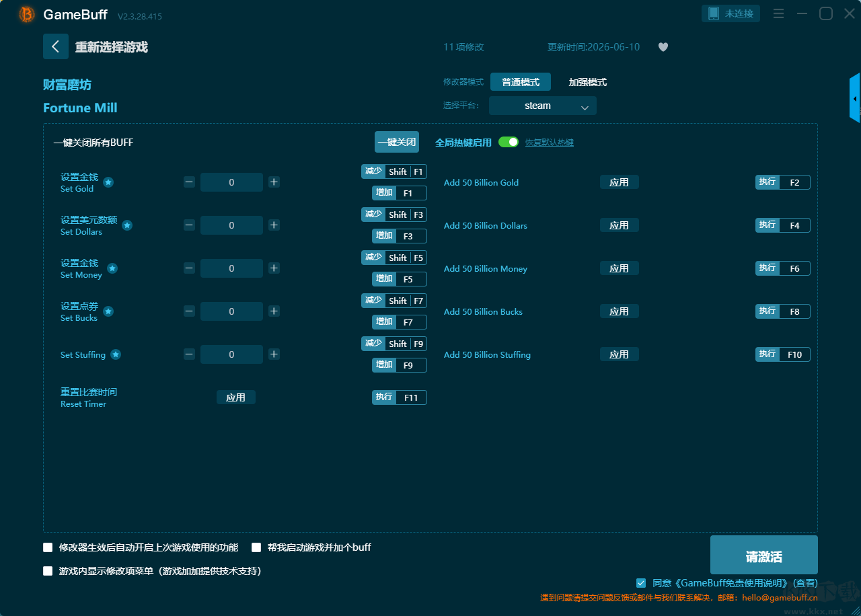Open the steam platform dropdown

[x=543, y=106]
